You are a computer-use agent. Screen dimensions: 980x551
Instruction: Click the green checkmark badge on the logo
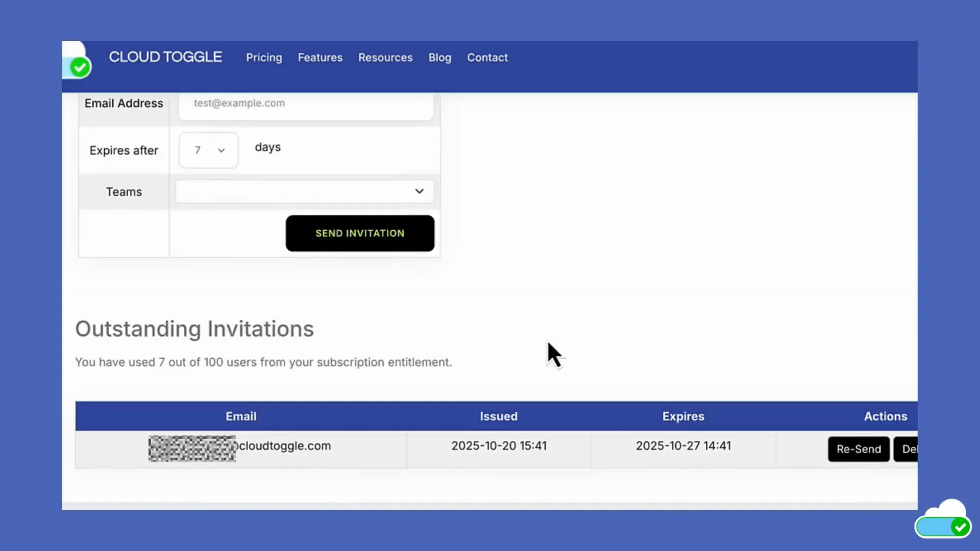pyautogui.click(x=80, y=67)
